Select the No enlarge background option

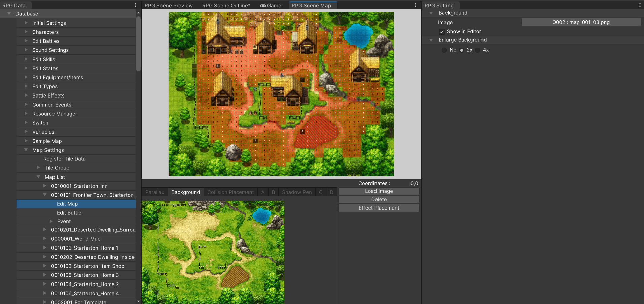[x=444, y=50]
